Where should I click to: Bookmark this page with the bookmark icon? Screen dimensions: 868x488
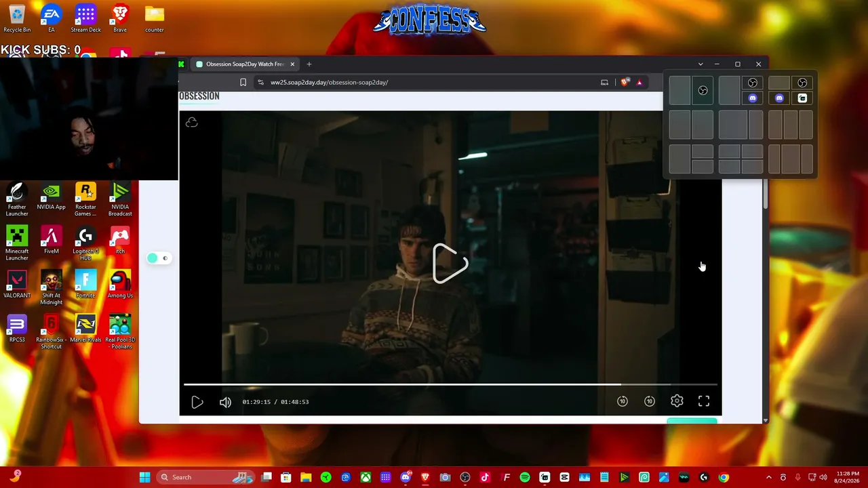243,82
